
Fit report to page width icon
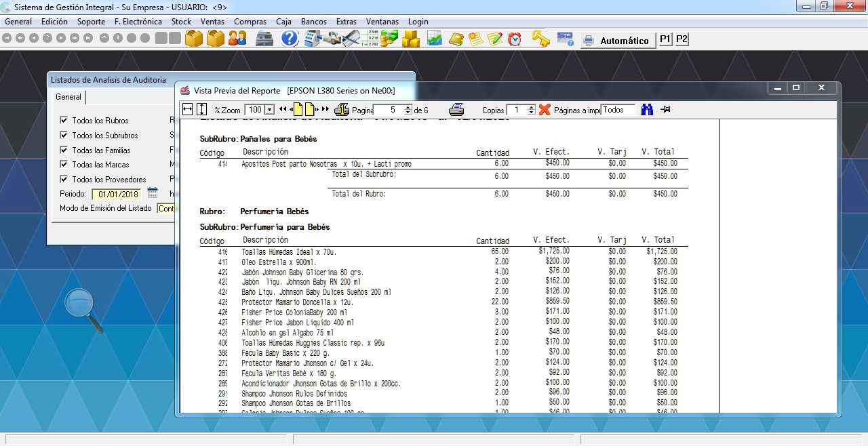[188, 110]
